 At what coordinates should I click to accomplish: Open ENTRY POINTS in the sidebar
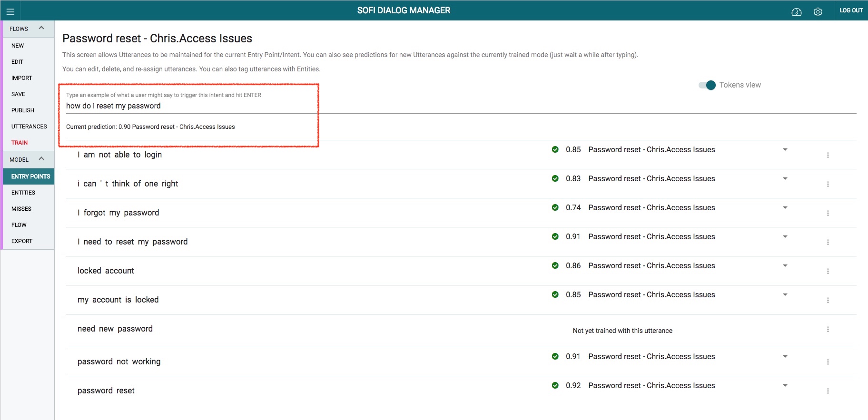pos(30,176)
